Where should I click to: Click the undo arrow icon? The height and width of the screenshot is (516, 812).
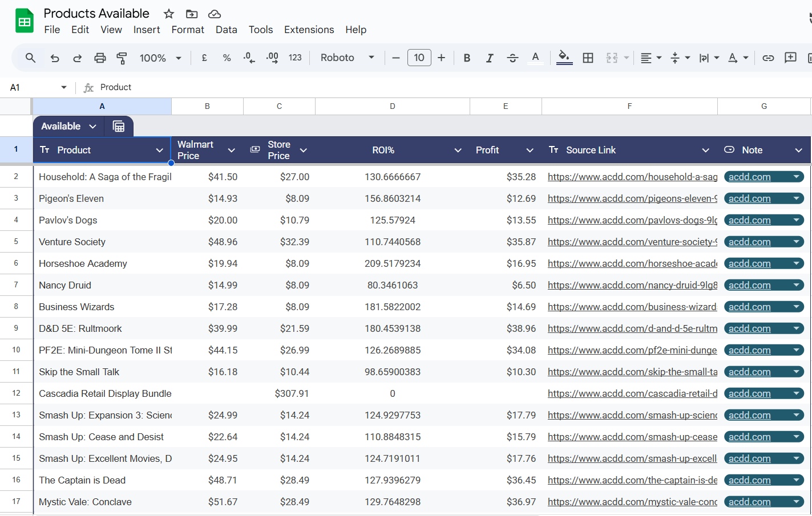[x=55, y=58]
